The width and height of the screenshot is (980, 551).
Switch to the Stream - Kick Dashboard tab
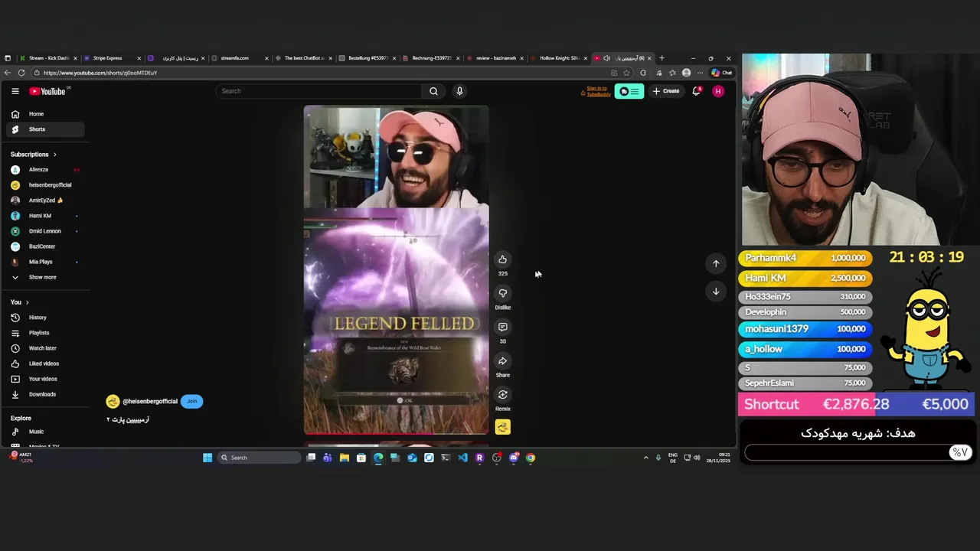[x=47, y=58]
